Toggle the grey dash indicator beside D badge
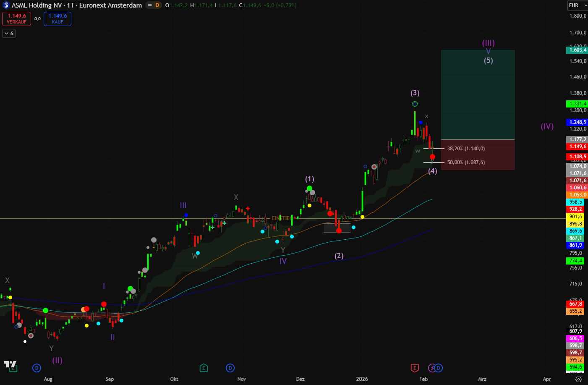The height and width of the screenshot is (385, 588). [150, 5]
